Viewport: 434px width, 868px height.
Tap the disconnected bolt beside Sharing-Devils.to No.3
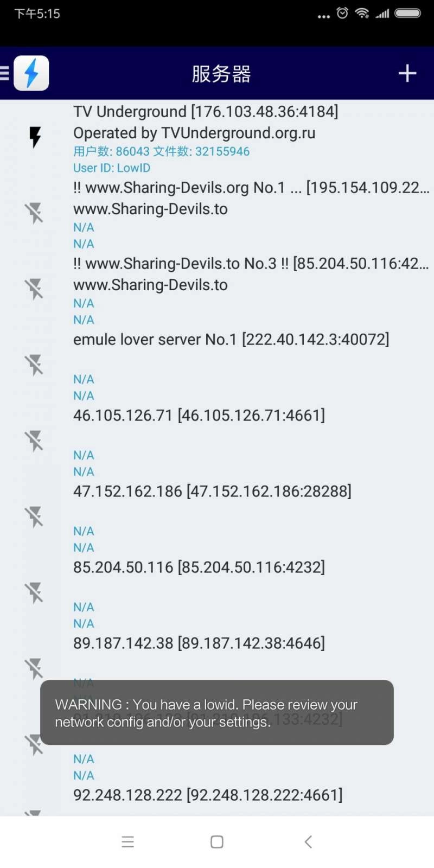tap(35, 289)
